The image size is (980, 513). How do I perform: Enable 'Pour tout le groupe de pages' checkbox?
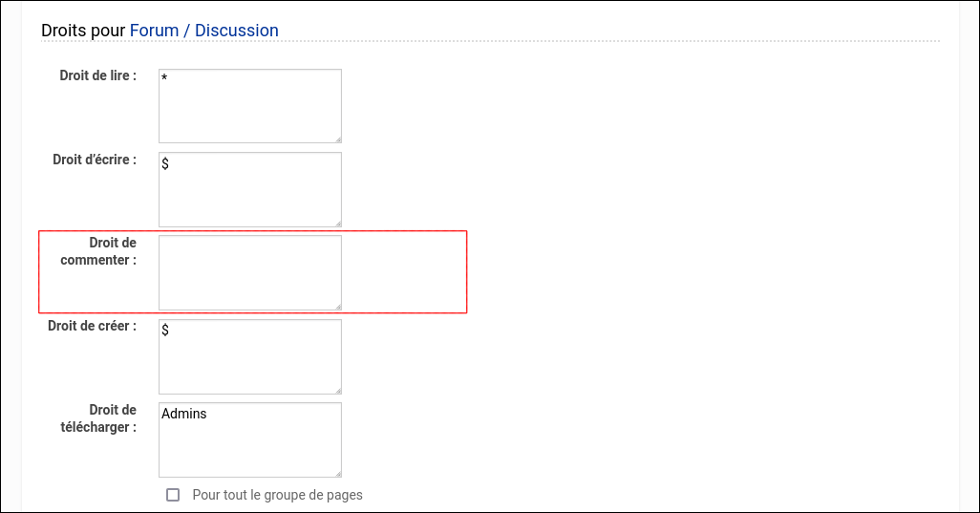pyautogui.click(x=173, y=495)
